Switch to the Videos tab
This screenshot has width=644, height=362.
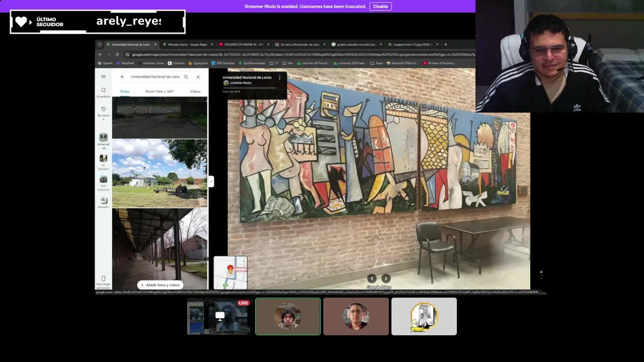(x=195, y=92)
